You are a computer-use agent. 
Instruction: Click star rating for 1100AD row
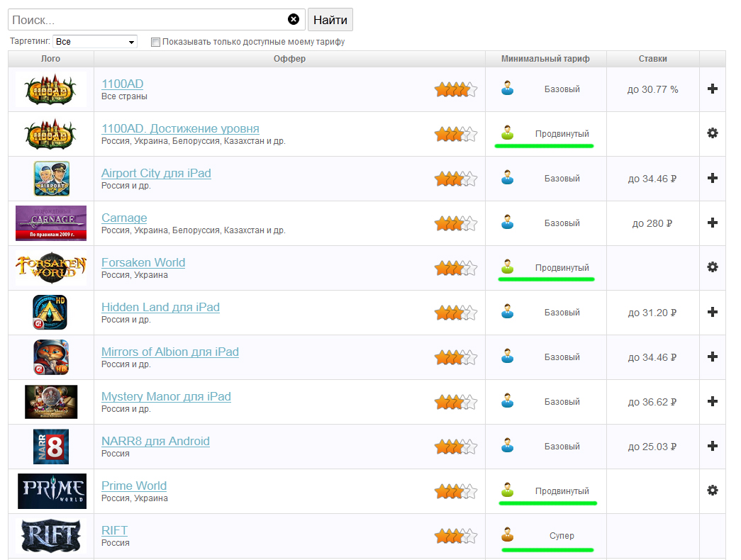tap(456, 89)
